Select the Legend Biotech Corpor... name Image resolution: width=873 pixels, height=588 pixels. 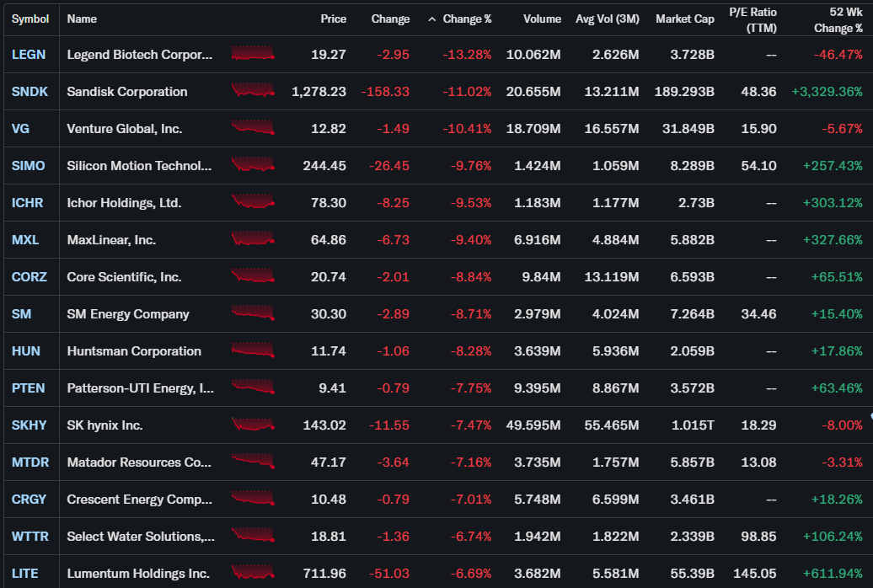click(140, 55)
